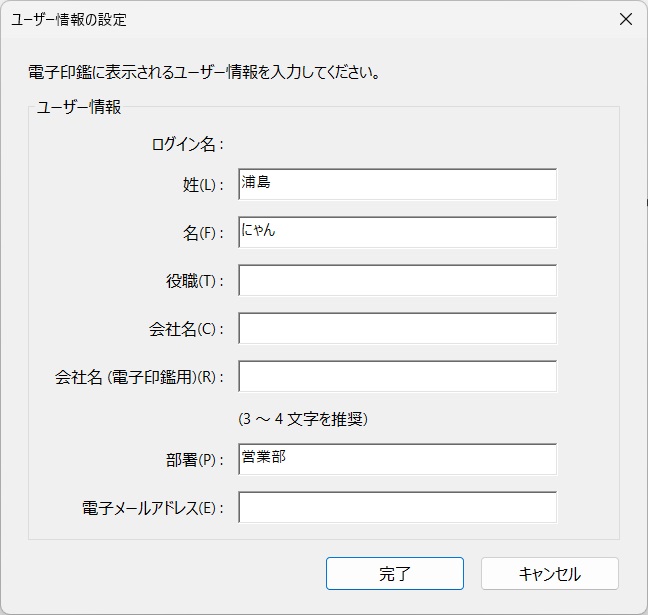The height and width of the screenshot is (615, 648).
Task: Click the 役職(T) label
Action: coord(194,281)
